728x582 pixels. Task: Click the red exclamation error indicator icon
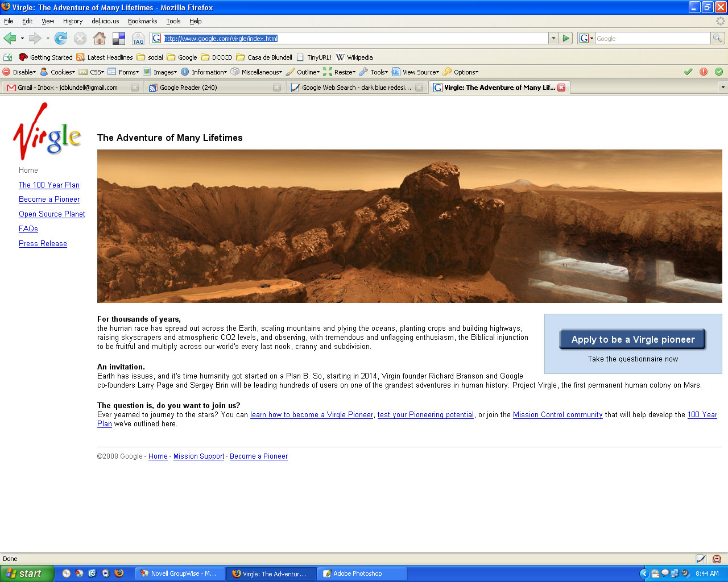coord(704,72)
